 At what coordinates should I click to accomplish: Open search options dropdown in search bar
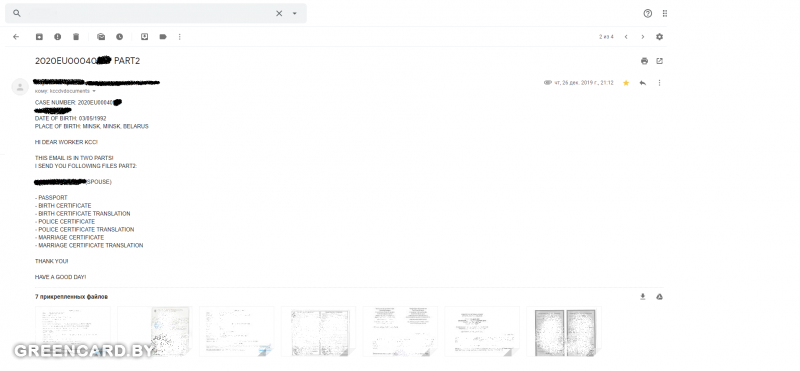pos(294,14)
